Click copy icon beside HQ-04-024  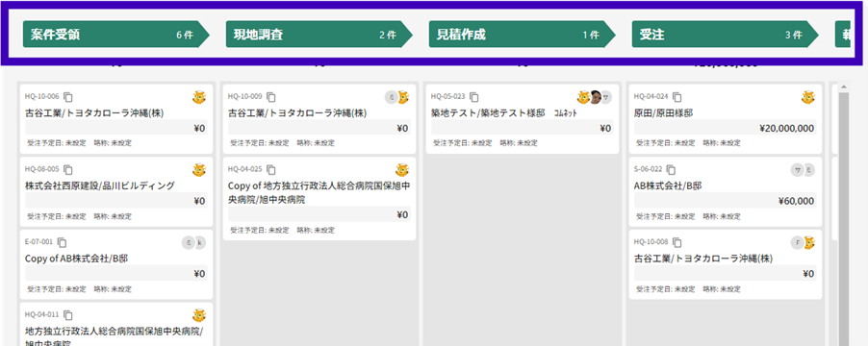pyautogui.click(x=677, y=97)
